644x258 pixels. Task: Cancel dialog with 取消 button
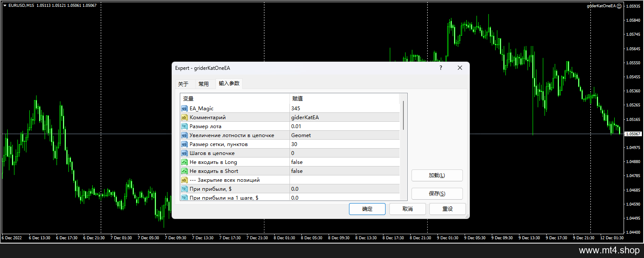coord(408,209)
